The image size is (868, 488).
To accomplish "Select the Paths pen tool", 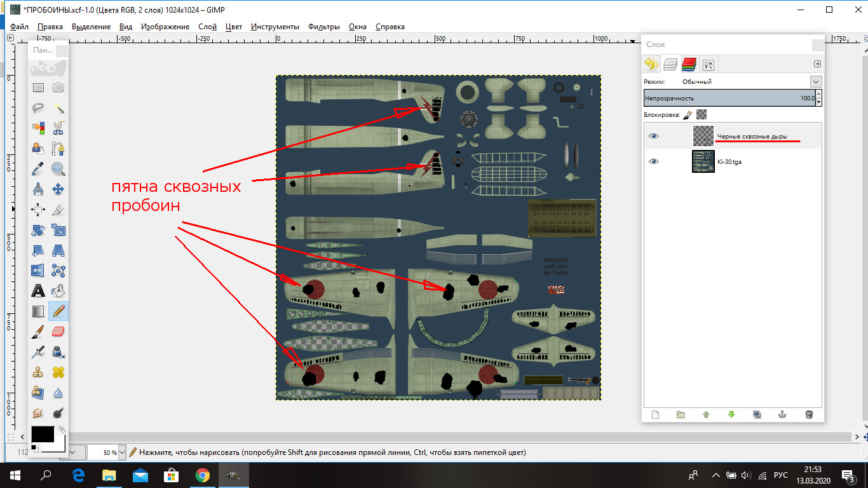I will (58, 149).
